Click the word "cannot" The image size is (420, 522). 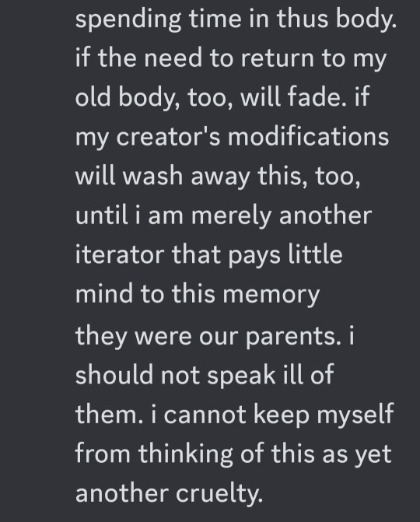tap(205, 415)
